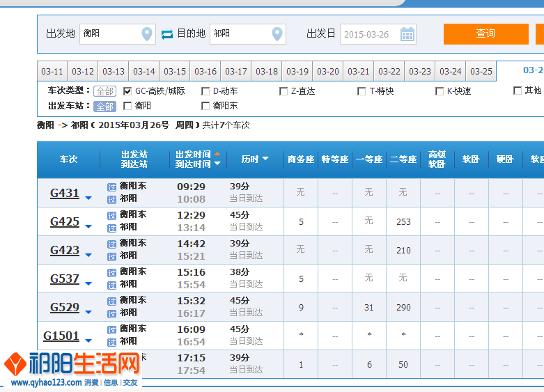Click G529 second-class seat count 290
544x392 pixels.
403,307
